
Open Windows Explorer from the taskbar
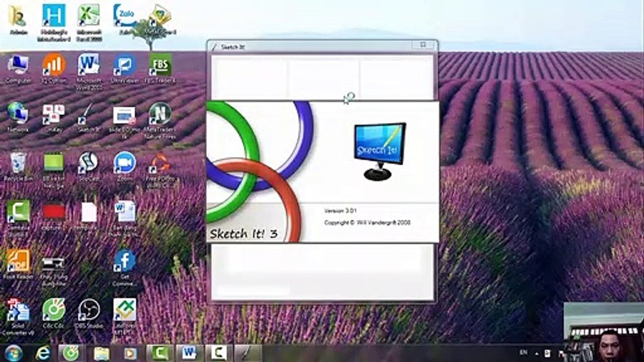pos(101,353)
